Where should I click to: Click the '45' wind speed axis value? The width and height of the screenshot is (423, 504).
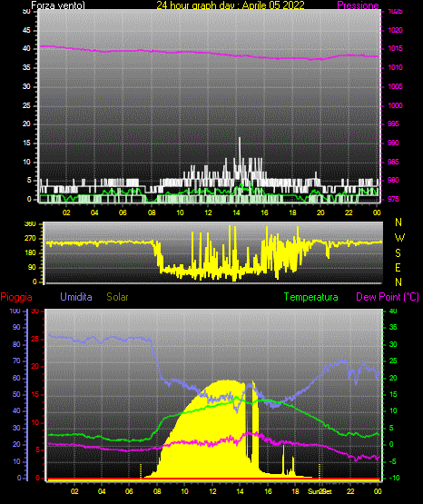click(26, 30)
